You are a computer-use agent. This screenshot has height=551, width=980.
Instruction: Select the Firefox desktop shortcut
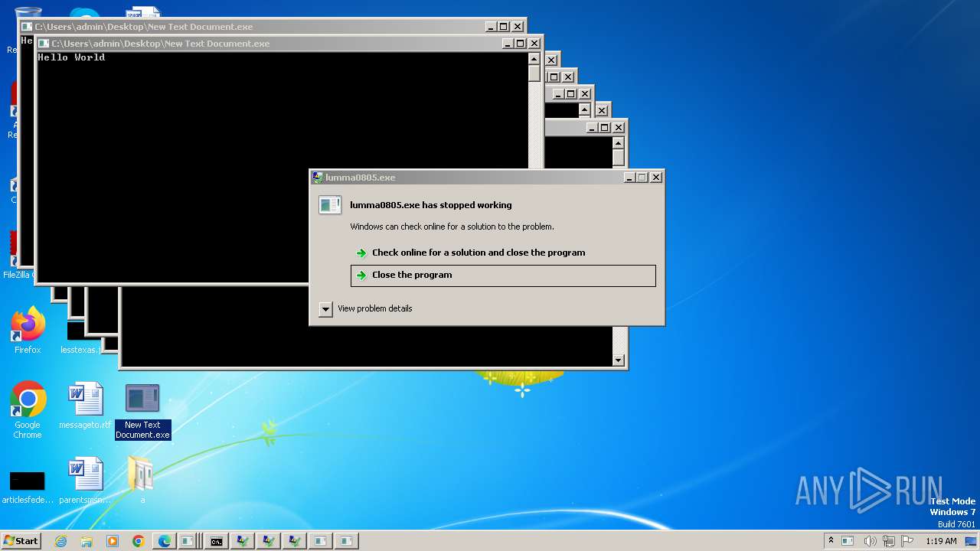click(28, 331)
